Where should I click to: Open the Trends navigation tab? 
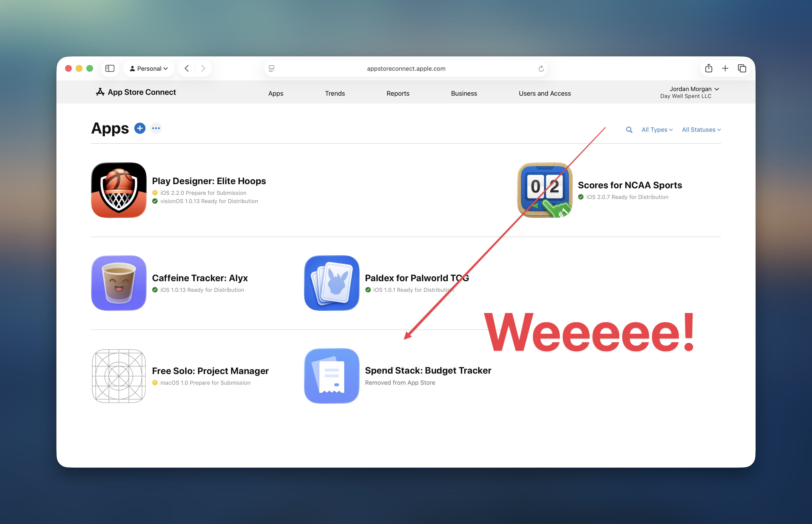coord(335,93)
